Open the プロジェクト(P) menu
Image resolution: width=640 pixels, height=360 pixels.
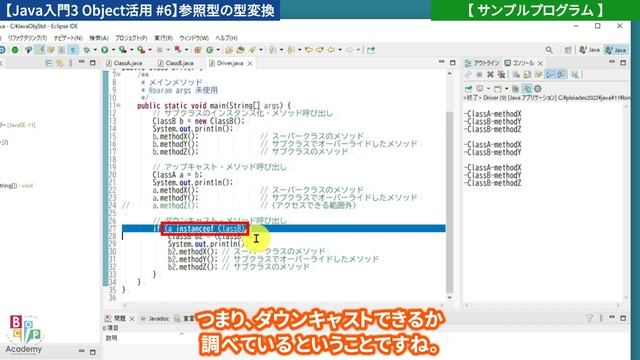coord(131,38)
